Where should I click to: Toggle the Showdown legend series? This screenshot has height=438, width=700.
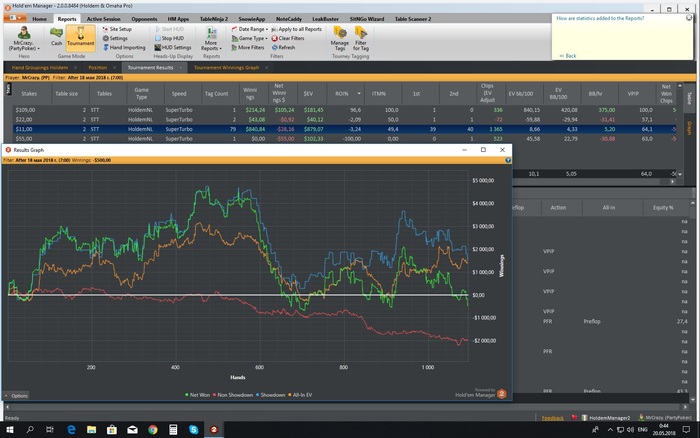[x=271, y=395]
